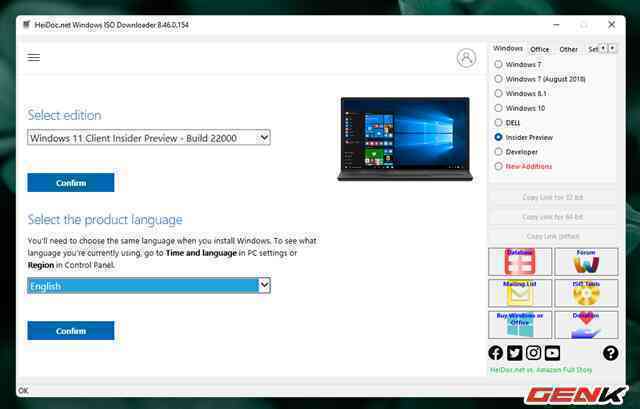Click the OK status bar text

23,391
